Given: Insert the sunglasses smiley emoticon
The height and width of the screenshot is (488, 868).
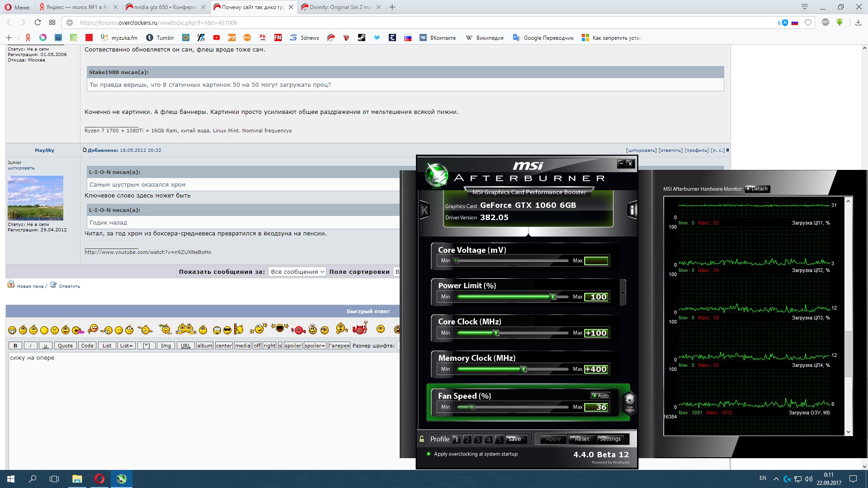Looking at the screenshot, I should coord(227,330).
